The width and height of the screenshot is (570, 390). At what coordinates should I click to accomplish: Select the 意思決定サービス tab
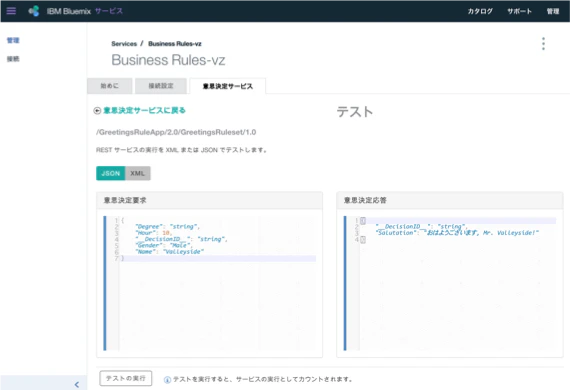pyautogui.click(x=228, y=86)
